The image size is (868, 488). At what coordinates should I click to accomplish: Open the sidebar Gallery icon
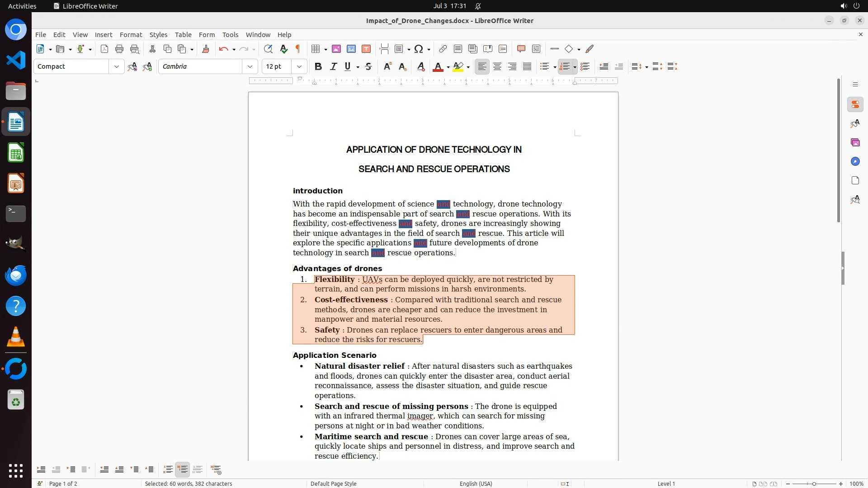pos(855,142)
